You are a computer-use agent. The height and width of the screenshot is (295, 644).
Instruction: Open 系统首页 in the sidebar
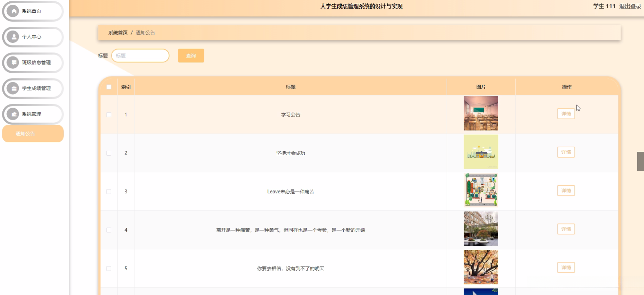(33, 11)
